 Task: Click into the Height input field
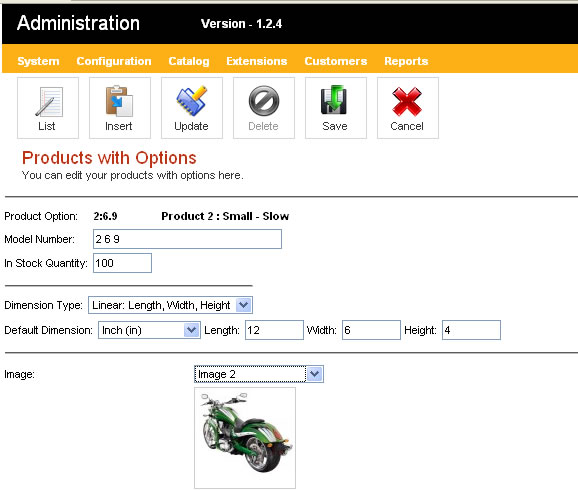point(471,330)
